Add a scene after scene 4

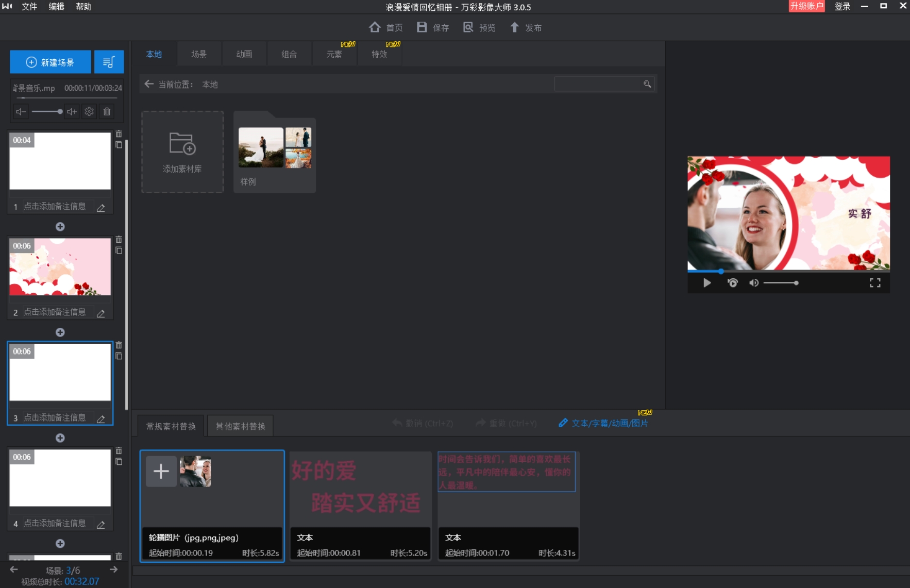coord(60,544)
